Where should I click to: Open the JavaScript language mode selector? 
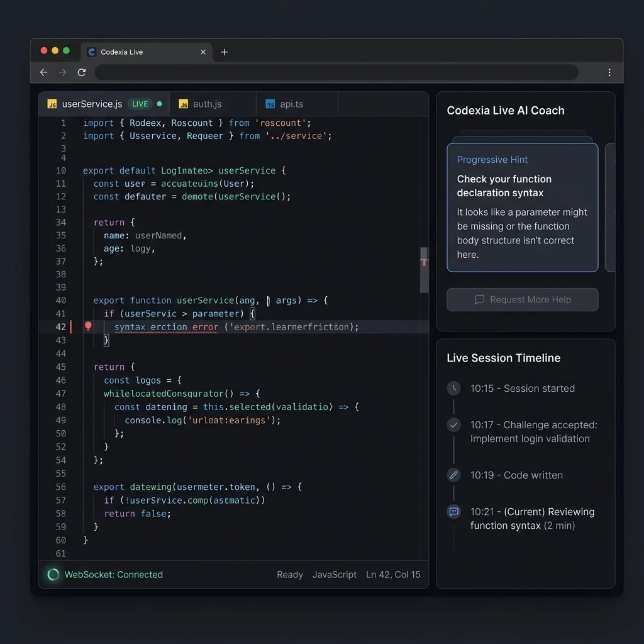[x=335, y=574]
